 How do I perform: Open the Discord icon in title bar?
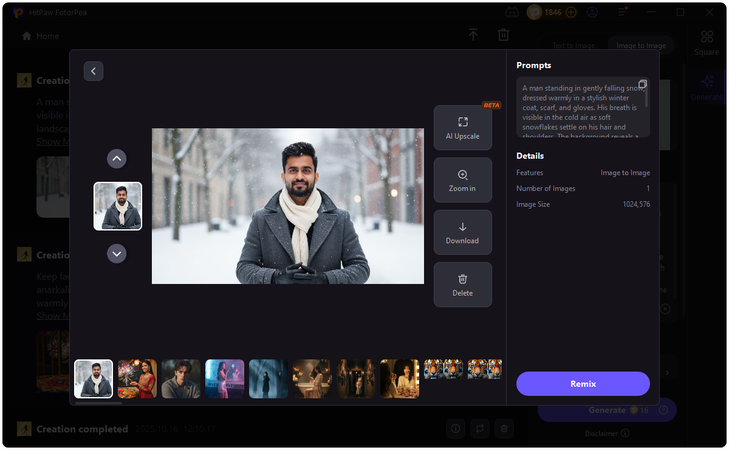coord(514,13)
